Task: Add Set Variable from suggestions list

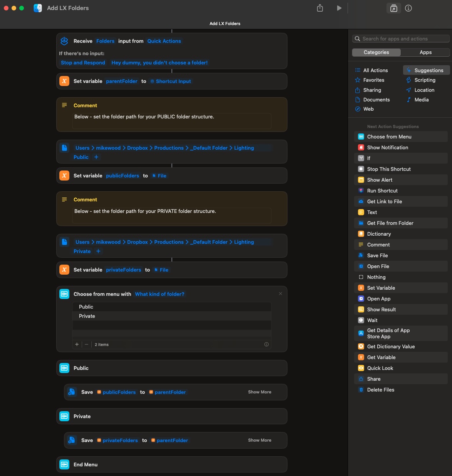Action: tap(401, 288)
